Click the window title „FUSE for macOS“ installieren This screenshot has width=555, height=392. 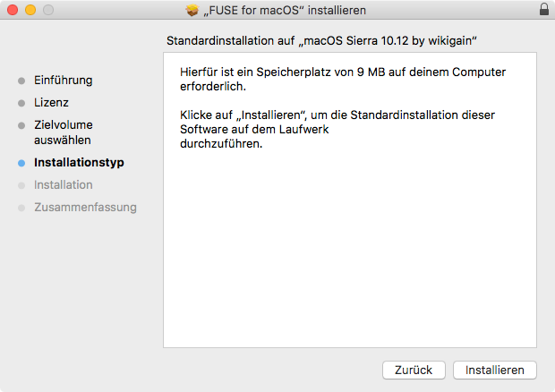click(285, 10)
